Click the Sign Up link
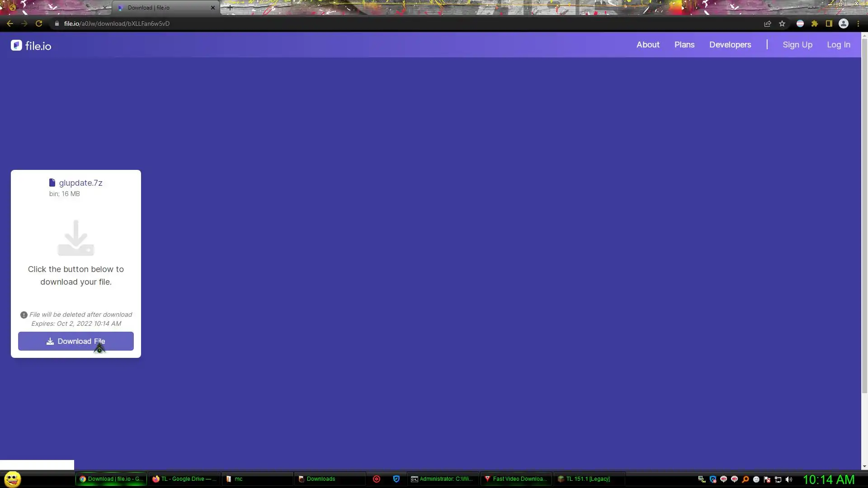The width and height of the screenshot is (868, 488). (x=797, y=45)
